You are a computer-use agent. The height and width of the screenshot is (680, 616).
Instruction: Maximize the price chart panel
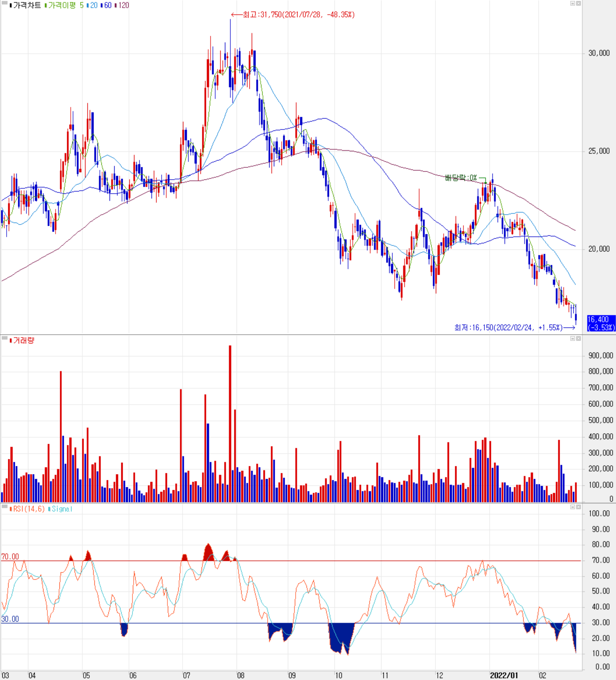coord(572,3)
